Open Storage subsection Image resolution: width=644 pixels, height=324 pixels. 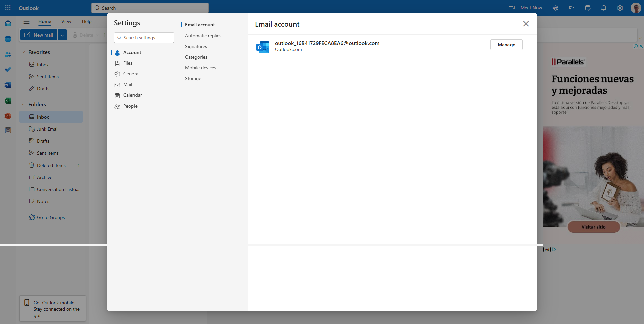(193, 78)
